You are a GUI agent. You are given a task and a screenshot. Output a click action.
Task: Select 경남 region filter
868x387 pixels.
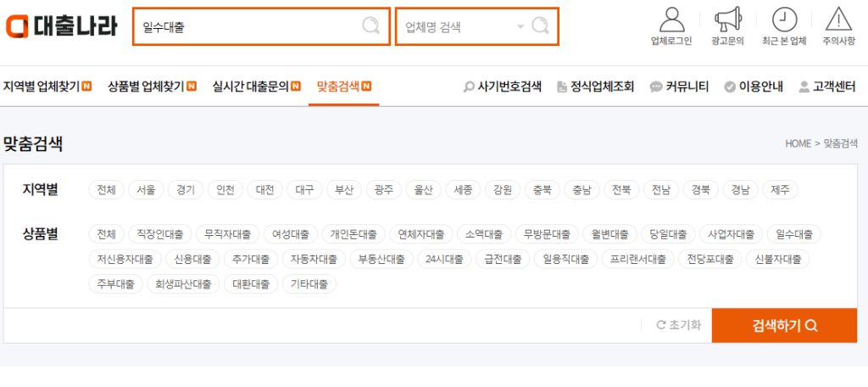coord(740,190)
